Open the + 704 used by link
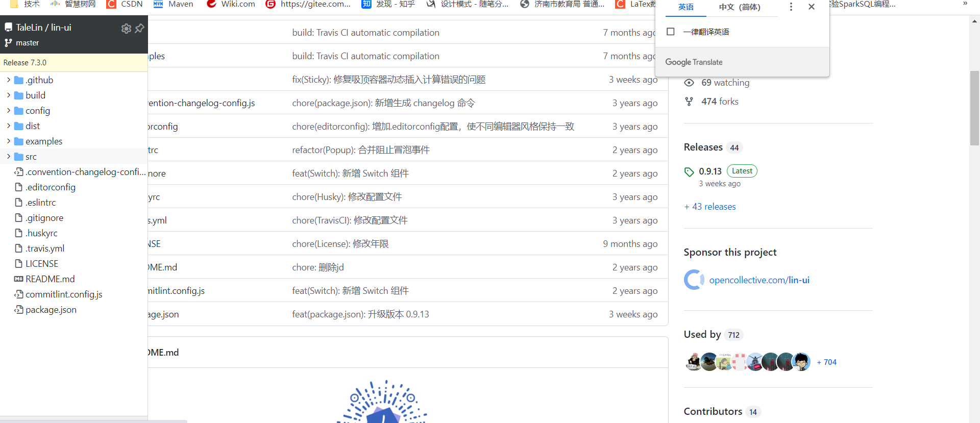Viewport: 980px width, 423px height. (x=826, y=362)
